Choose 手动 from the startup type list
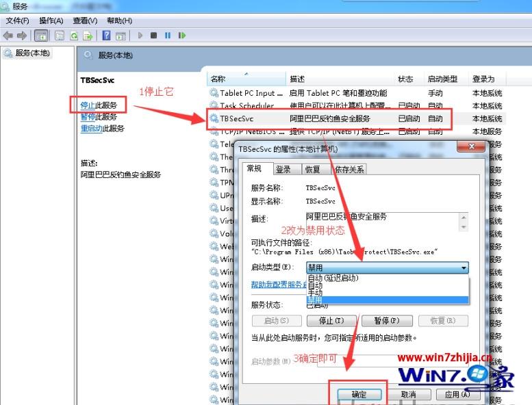532x405 pixels. point(388,293)
